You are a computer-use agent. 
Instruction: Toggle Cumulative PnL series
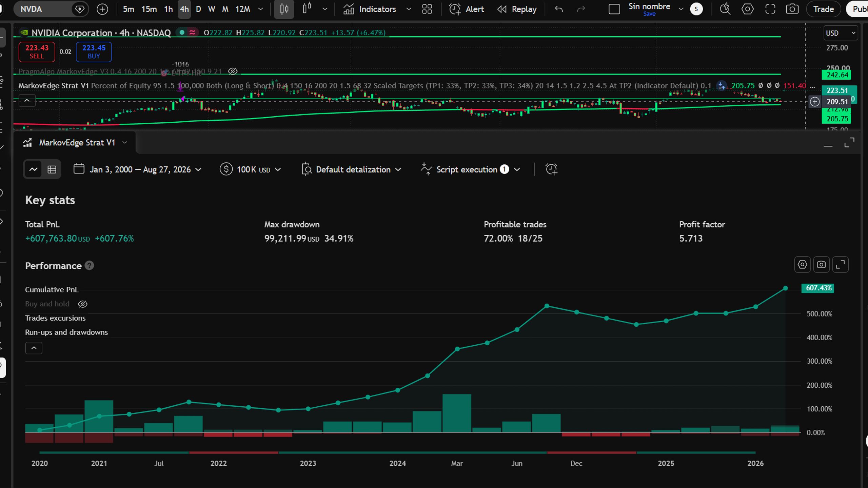click(52, 290)
